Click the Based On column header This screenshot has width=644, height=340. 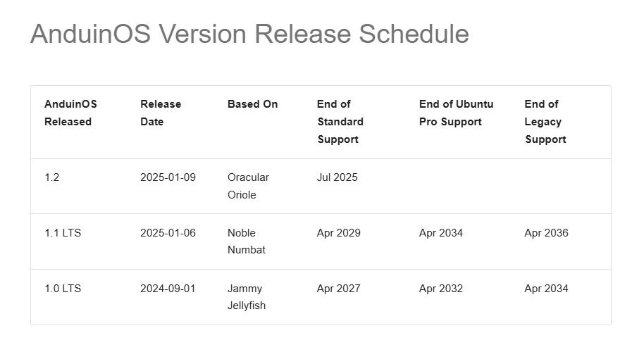point(252,104)
